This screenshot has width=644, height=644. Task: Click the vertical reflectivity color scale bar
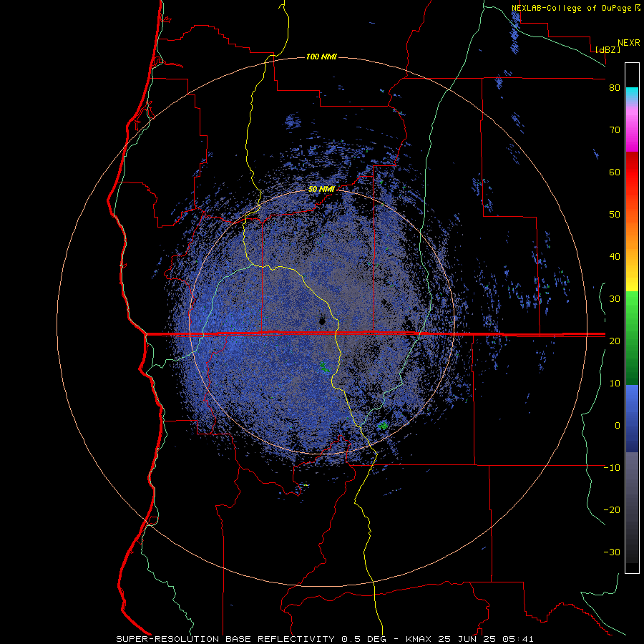(x=632, y=318)
